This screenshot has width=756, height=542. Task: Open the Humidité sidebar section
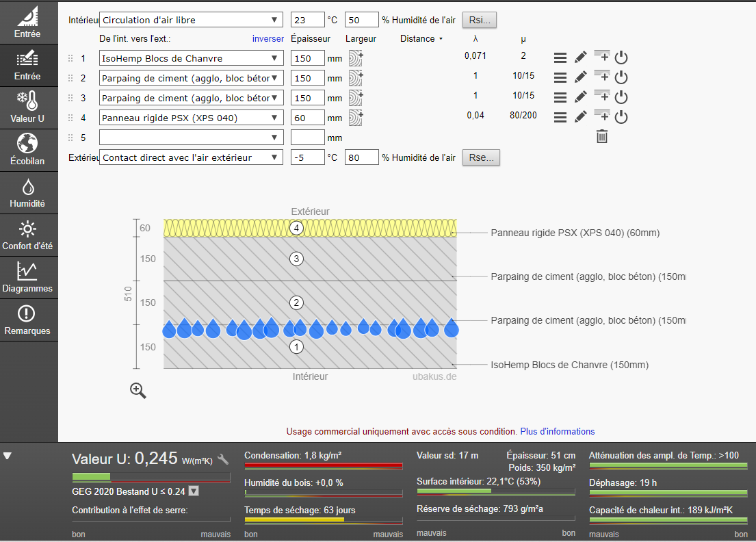click(x=27, y=192)
